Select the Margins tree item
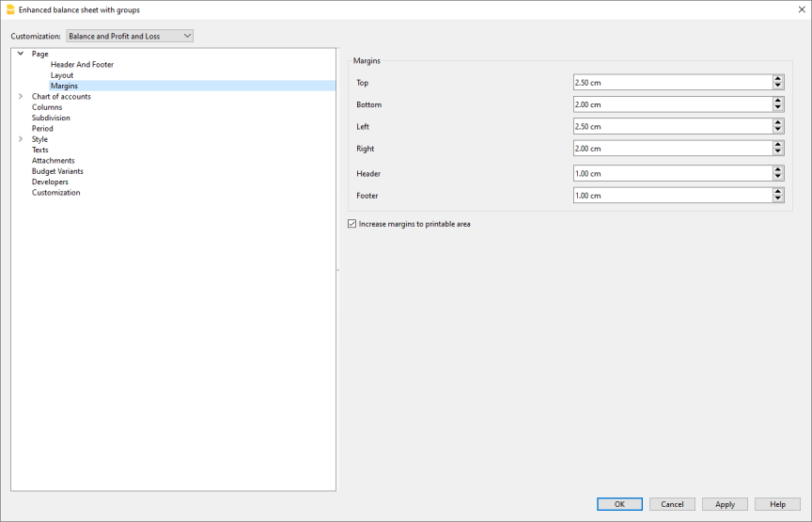 point(64,86)
